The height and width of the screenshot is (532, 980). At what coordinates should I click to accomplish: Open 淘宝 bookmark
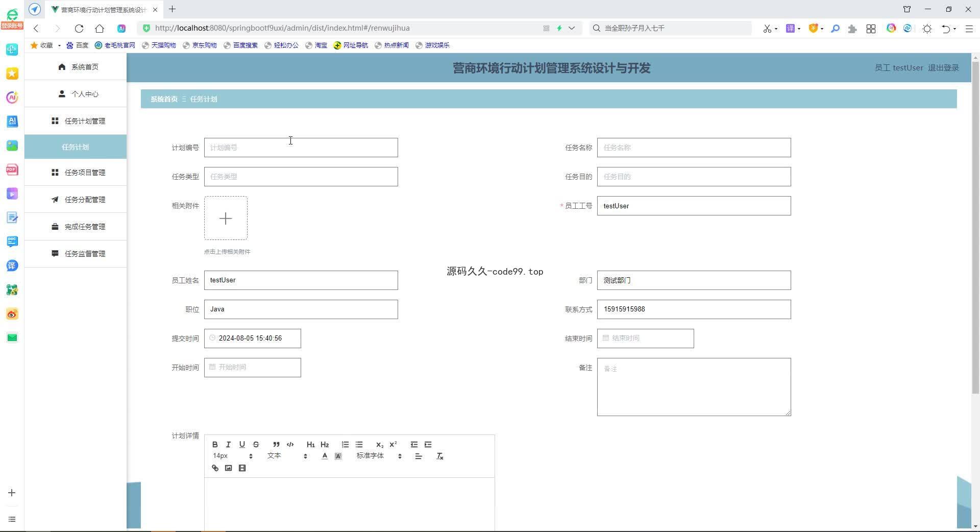(316, 45)
